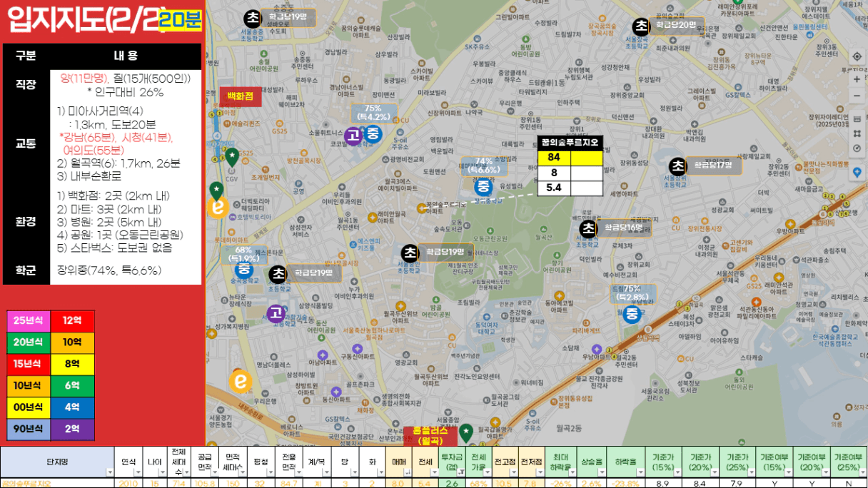868x488 pixels.
Task: Select the 환경 row label
Action: pos(26,221)
